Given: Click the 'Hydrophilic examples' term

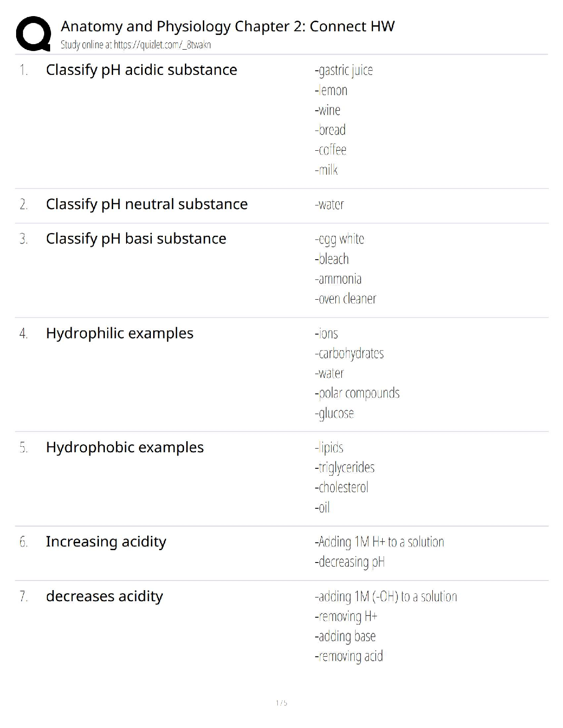Looking at the screenshot, I should (120, 333).
